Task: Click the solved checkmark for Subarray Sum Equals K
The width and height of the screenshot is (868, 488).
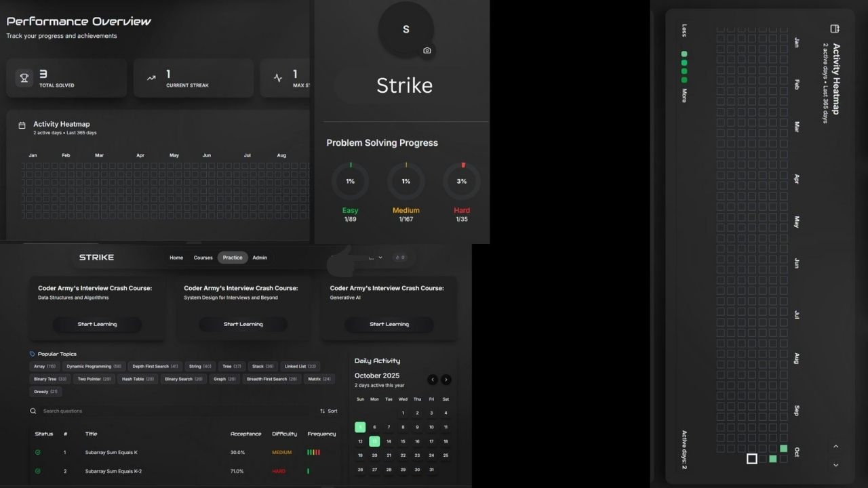Action: click(38, 452)
